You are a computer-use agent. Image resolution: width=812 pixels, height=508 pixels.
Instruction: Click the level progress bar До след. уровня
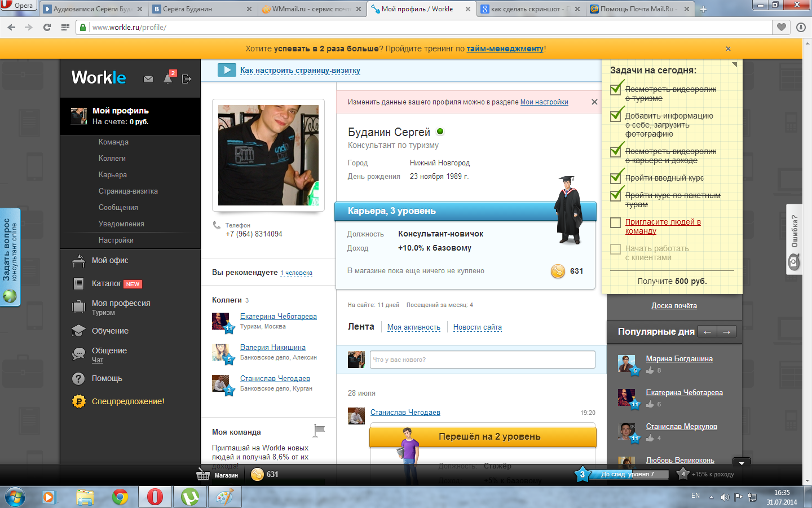[x=628, y=475]
